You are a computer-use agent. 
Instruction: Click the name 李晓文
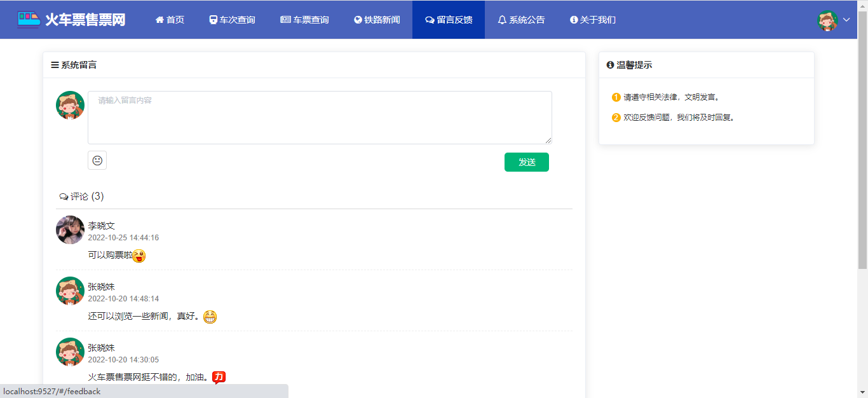click(x=101, y=226)
